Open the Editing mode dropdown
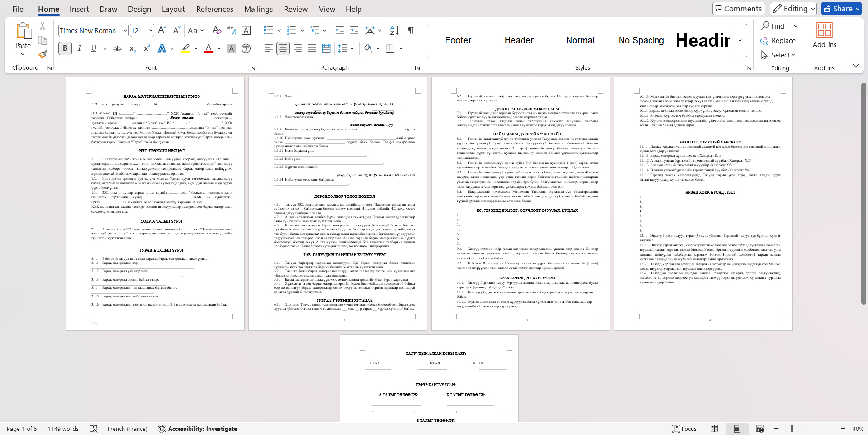The width and height of the screenshot is (868, 435). point(794,9)
